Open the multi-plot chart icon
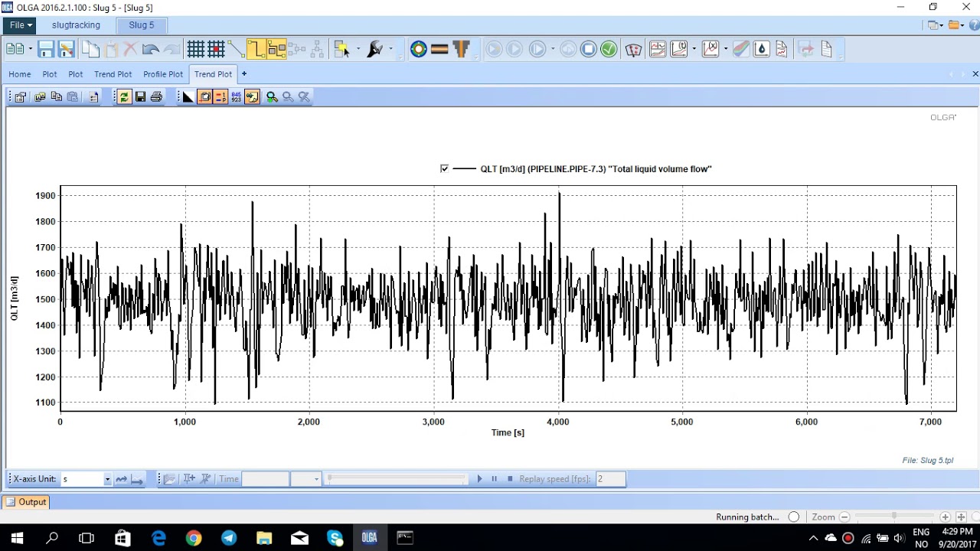The height and width of the screenshot is (551, 980). [658, 50]
